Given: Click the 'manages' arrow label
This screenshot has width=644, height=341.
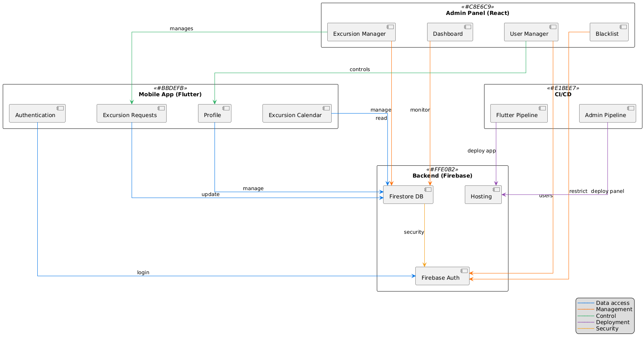Looking at the screenshot, I should 182,29.
